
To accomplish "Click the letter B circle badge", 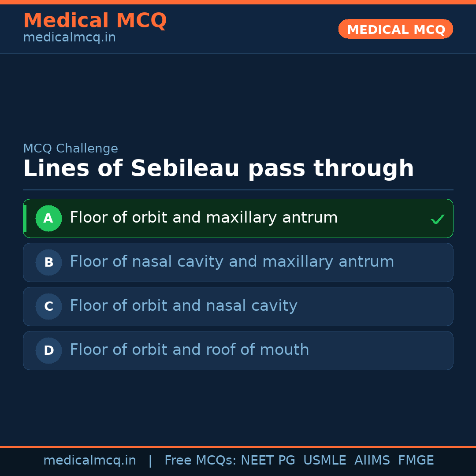I will pyautogui.click(x=48, y=262).
